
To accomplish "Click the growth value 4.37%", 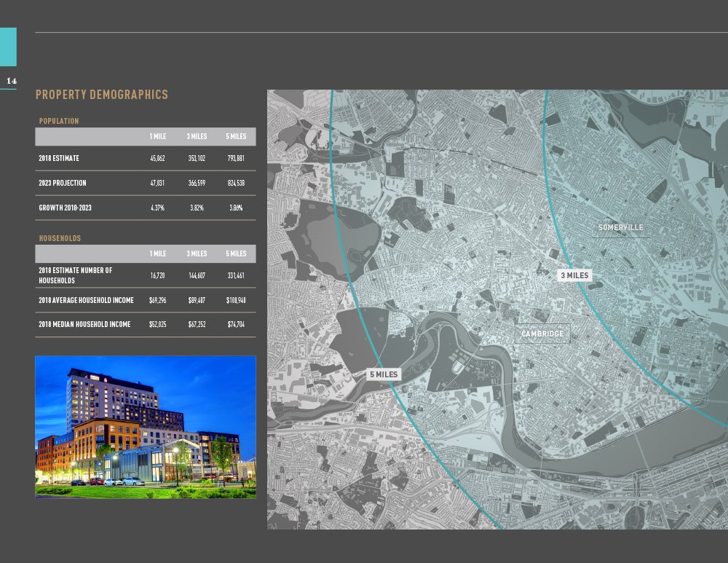I will [157, 208].
